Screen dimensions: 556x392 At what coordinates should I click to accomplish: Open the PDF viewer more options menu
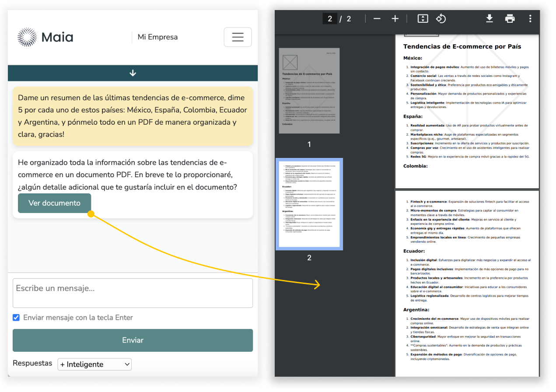coord(530,19)
